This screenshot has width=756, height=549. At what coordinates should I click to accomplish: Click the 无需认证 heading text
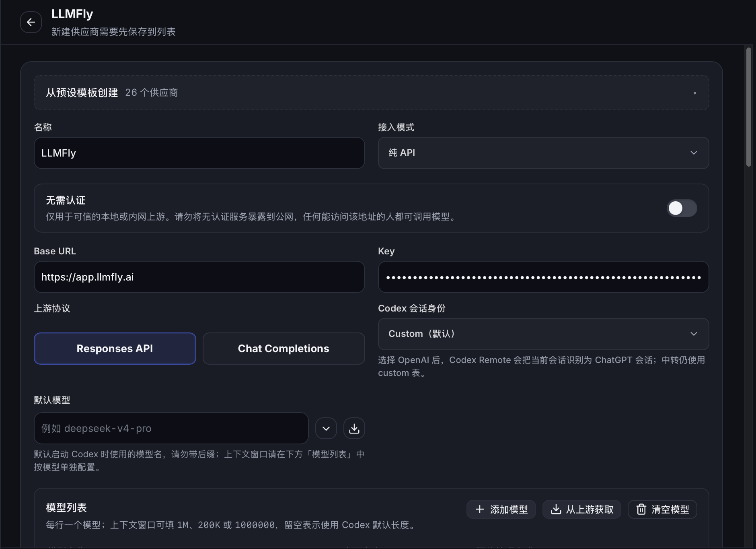click(x=66, y=200)
